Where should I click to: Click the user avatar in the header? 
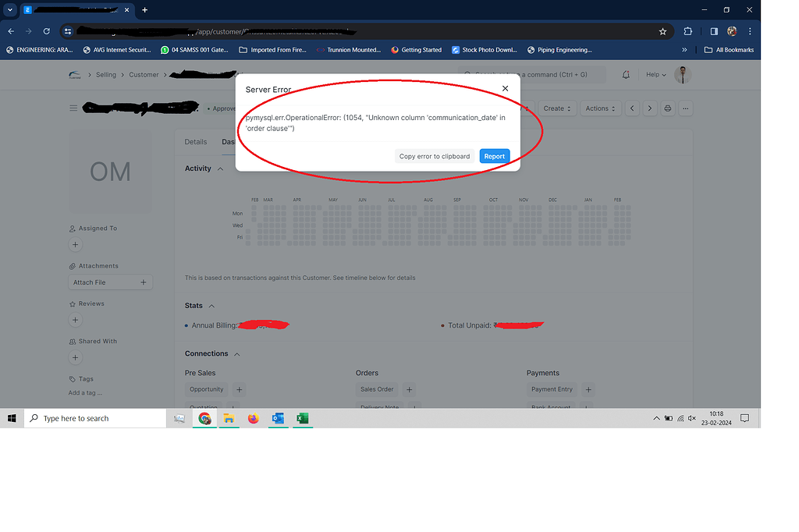pos(681,74)
